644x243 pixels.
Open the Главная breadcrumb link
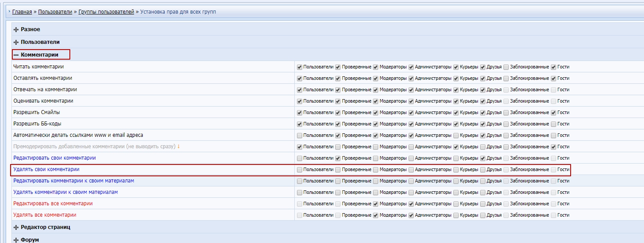[x=22, y=12]
